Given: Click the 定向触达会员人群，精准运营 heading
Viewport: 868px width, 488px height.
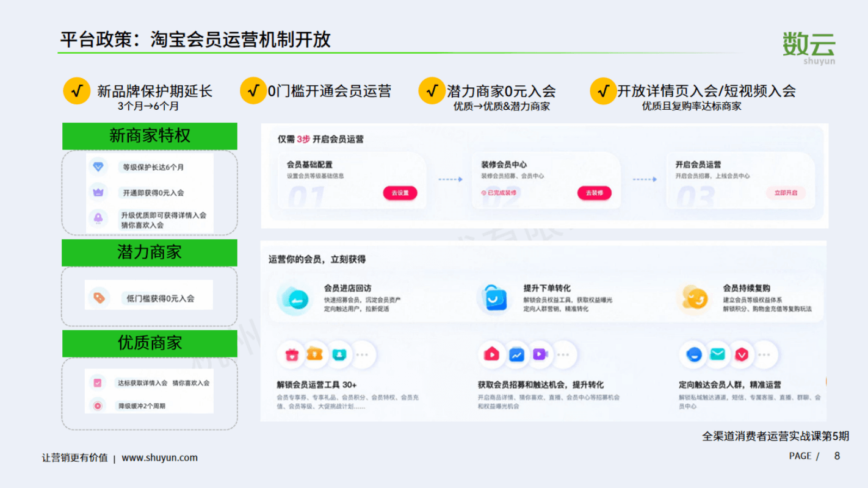Looking at the screenshot, I should [730, 385].
